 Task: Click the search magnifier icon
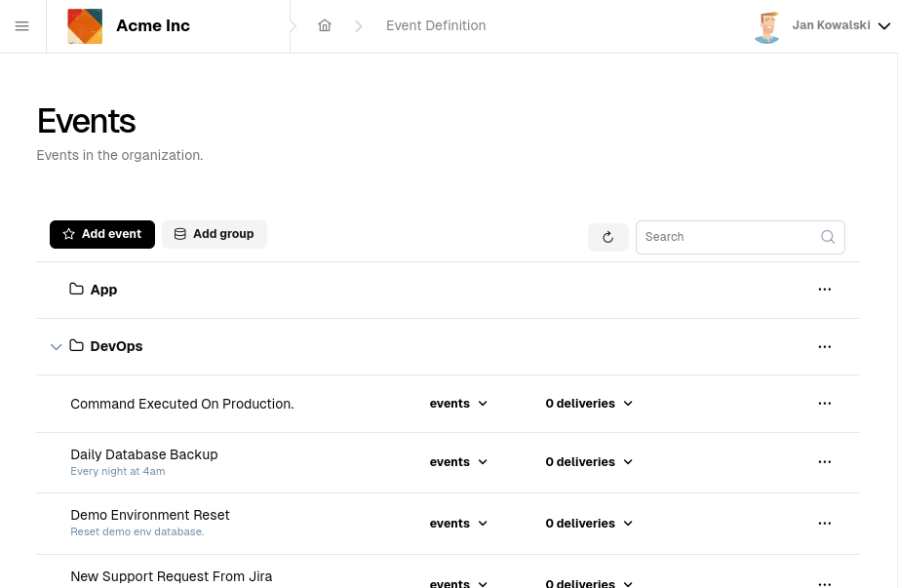tap(828, 237)
